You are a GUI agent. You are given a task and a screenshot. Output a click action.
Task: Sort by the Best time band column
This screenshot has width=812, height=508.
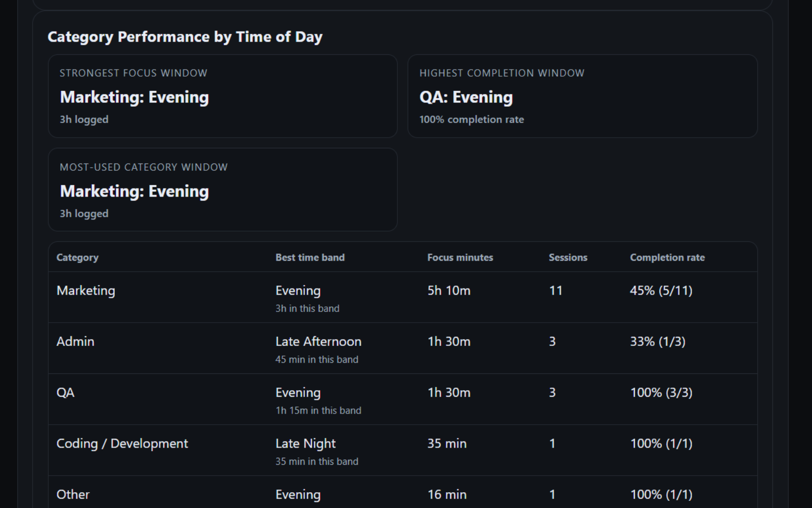click(310, 257)
